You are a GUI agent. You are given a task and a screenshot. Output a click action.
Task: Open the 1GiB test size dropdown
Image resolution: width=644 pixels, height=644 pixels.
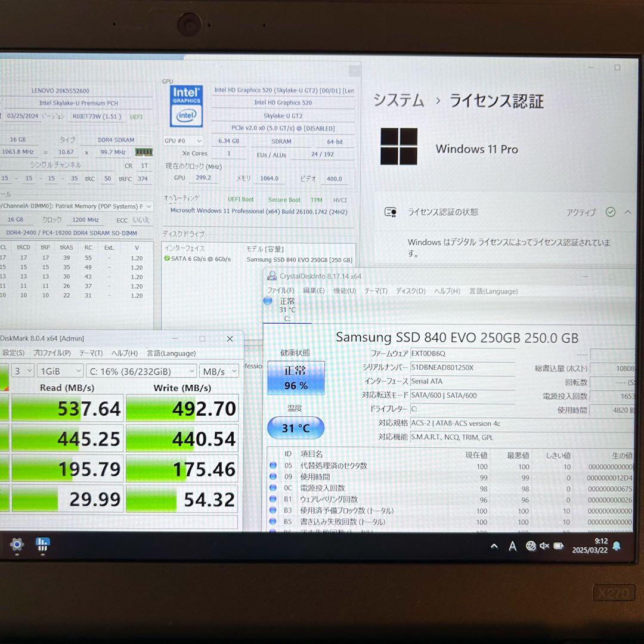[60, 371]
